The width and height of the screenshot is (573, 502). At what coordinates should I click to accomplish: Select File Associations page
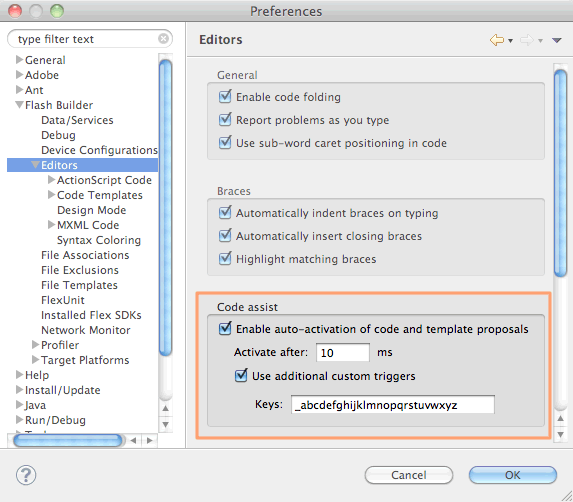click(85, 255)
